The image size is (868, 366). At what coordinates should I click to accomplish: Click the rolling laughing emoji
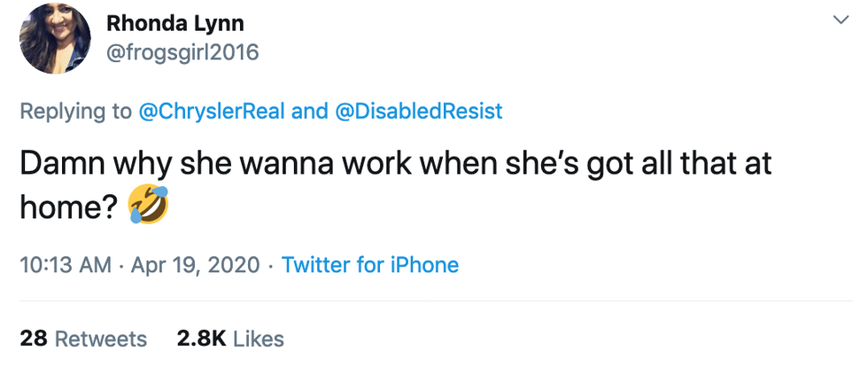coord(148,206)
